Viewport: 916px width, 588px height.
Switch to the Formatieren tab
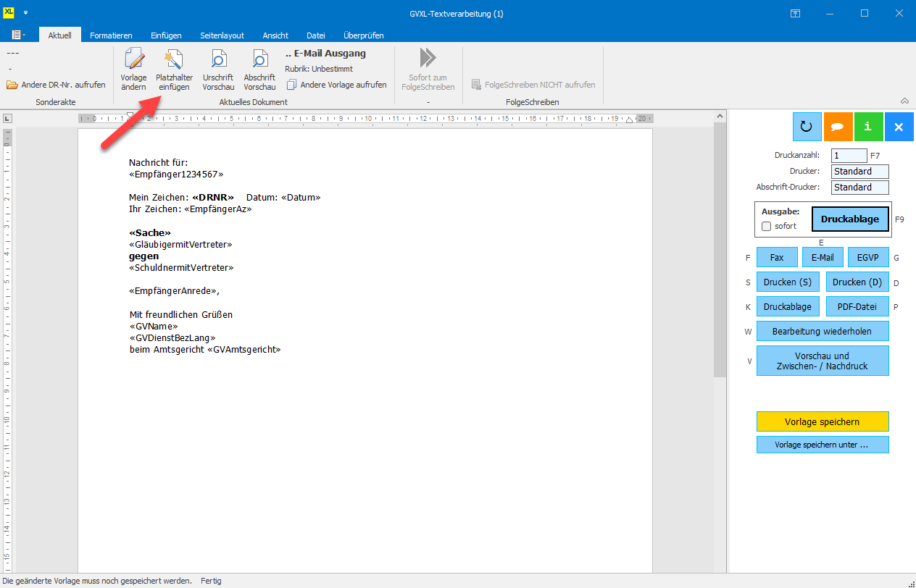click(111, 35)
